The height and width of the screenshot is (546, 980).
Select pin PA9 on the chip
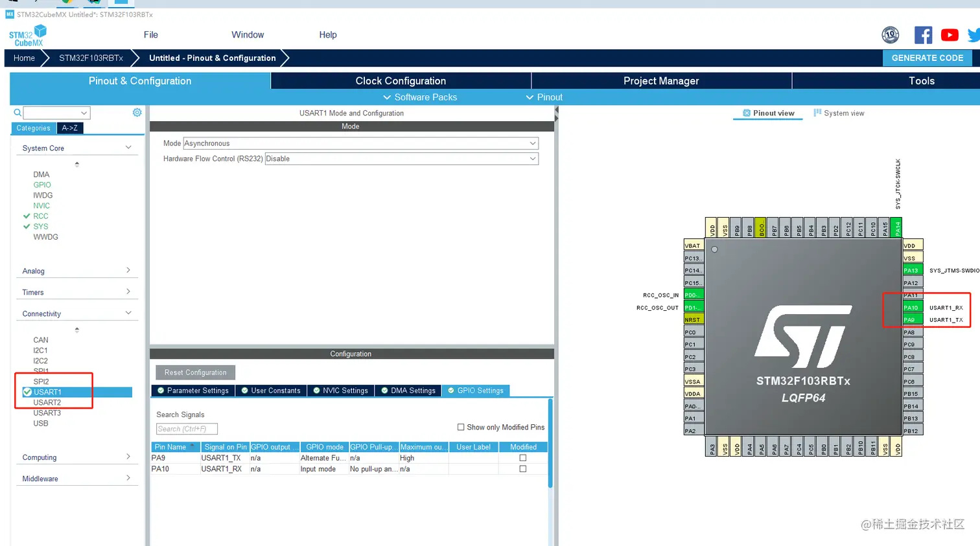913,320
